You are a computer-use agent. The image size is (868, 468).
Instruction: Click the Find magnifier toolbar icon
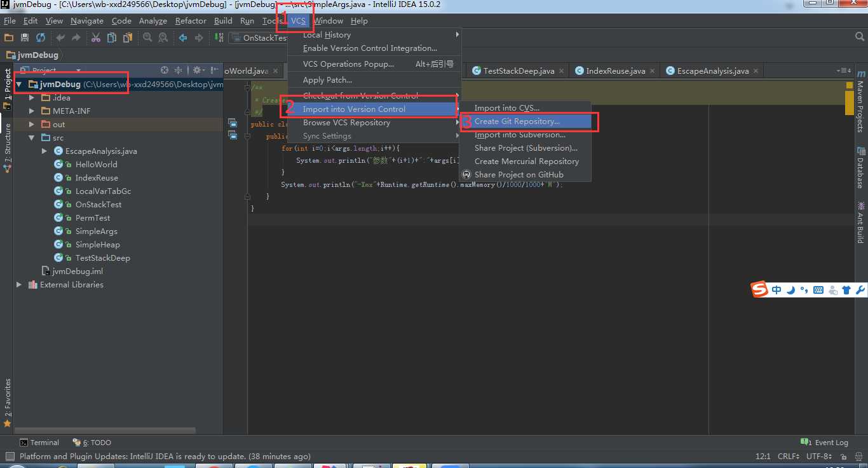click(147, 38)
